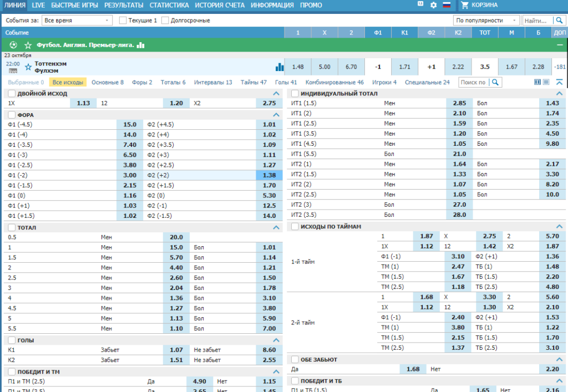The height and width of the screenshot is (392, 568).
Task: Star the Тоттенхэм–Фулхэм match as favorite
Action: (28, 67)
